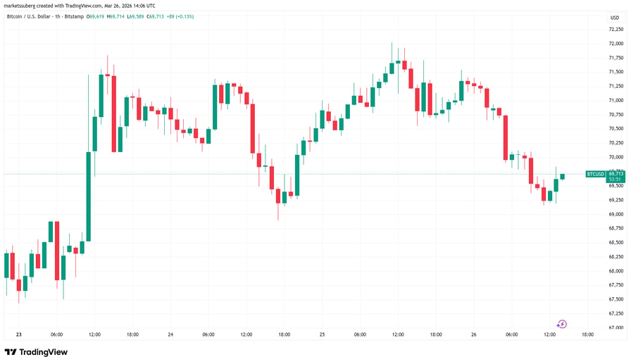Viewport: 631px width, 364px height.
Task: Select the 23 date marker on time axis
Action: point(18,334)
